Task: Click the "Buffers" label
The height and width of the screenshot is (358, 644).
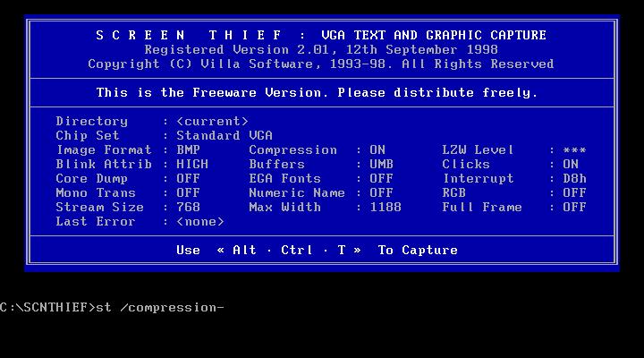Action: [x=276, y=165]
